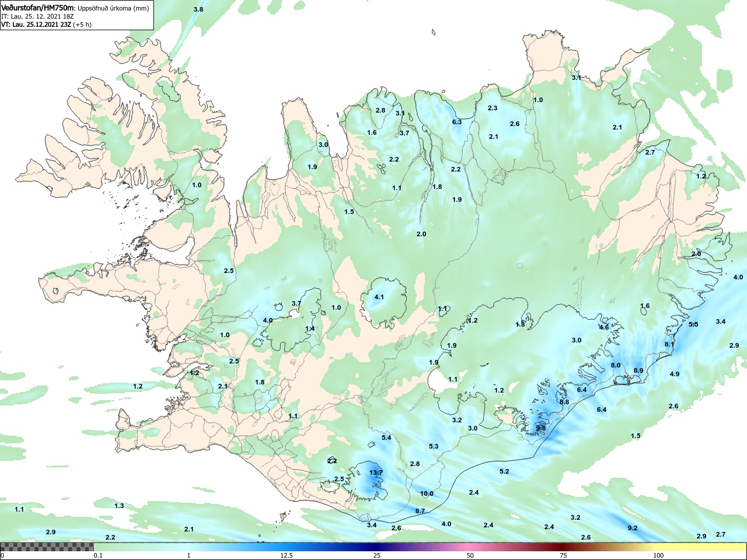Select the 'Uppsöfnuð úrkoma (mm)' label
The height and width of the screenshot is (560, 747).
coord(113,9)
